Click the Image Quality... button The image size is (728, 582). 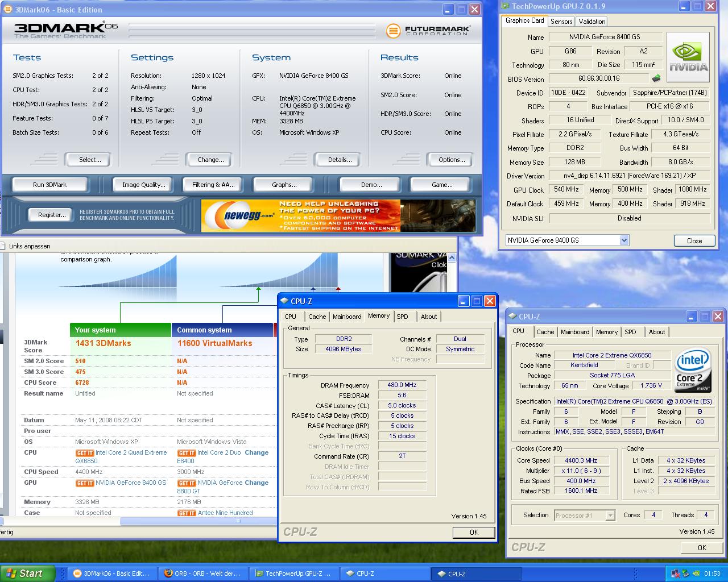click(144, 185)
